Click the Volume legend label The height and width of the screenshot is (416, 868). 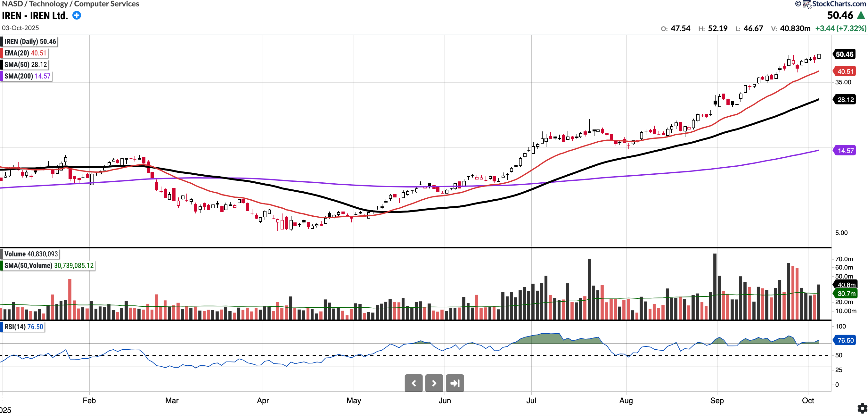point(31,254)
